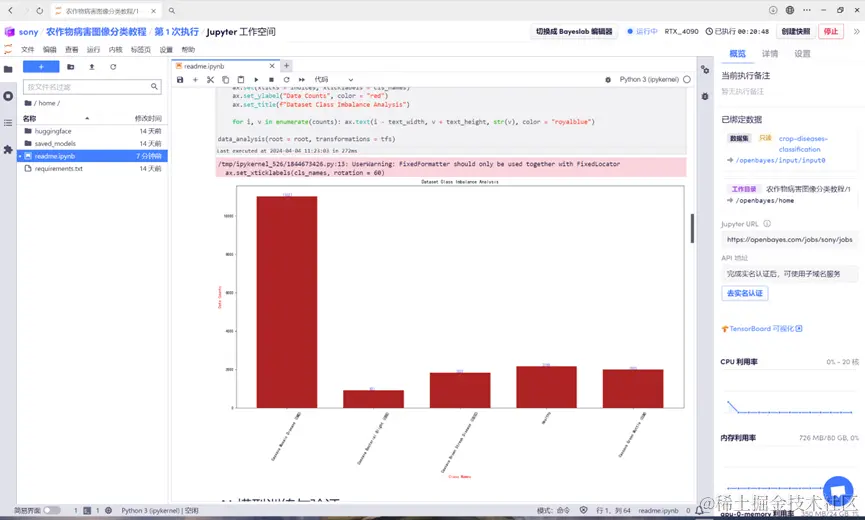
Task: Sort files by the 名称 column header
Action: tap(30, 119)
